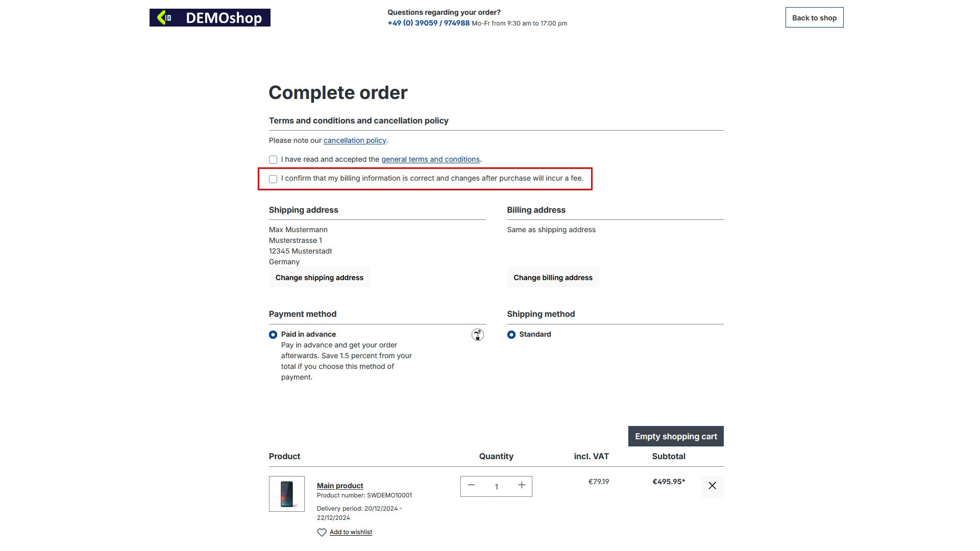Click the Main product name link
This screenshot has height=551, width=980.
(339, 485)
